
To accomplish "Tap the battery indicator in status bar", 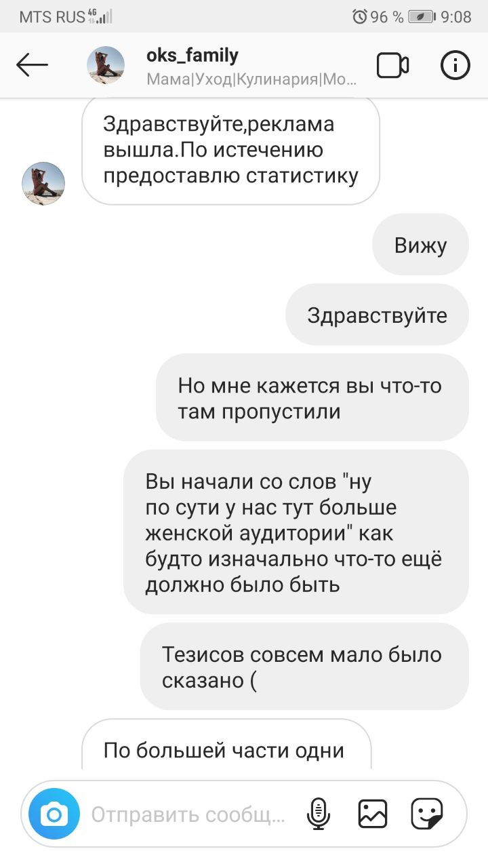I will tap(422, 16).
